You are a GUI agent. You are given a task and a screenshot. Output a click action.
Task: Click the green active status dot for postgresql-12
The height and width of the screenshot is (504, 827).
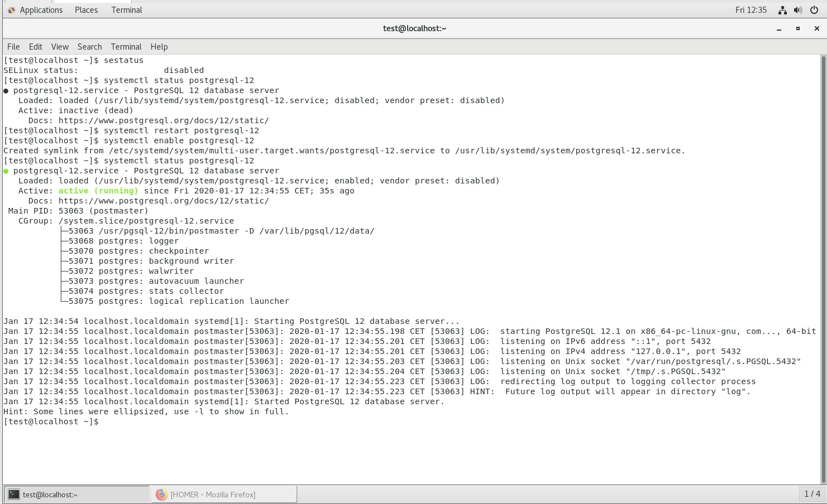[6, 171]
